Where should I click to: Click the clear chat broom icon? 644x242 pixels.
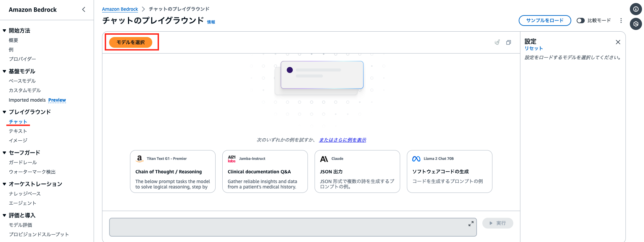click(x=497, y=42)
